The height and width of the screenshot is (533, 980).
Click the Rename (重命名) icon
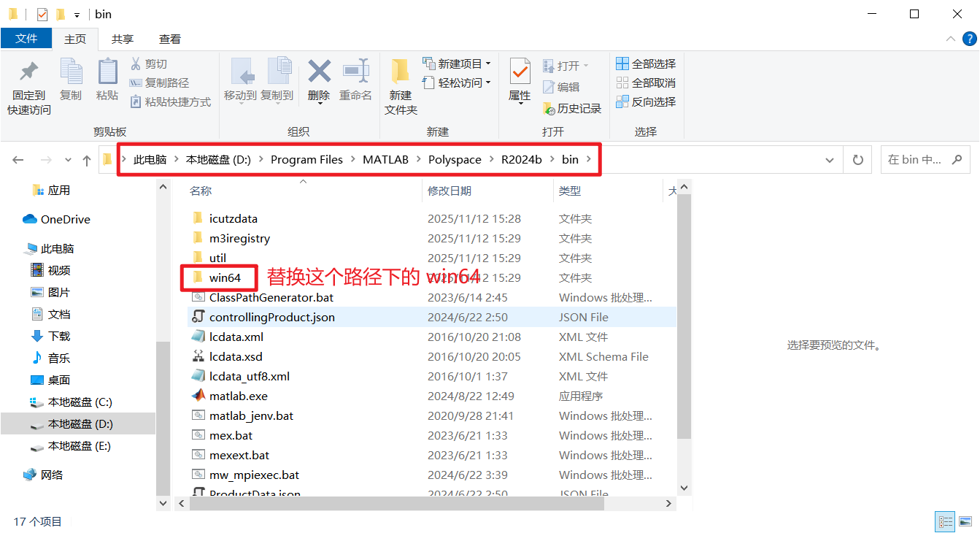click(355, 72)
